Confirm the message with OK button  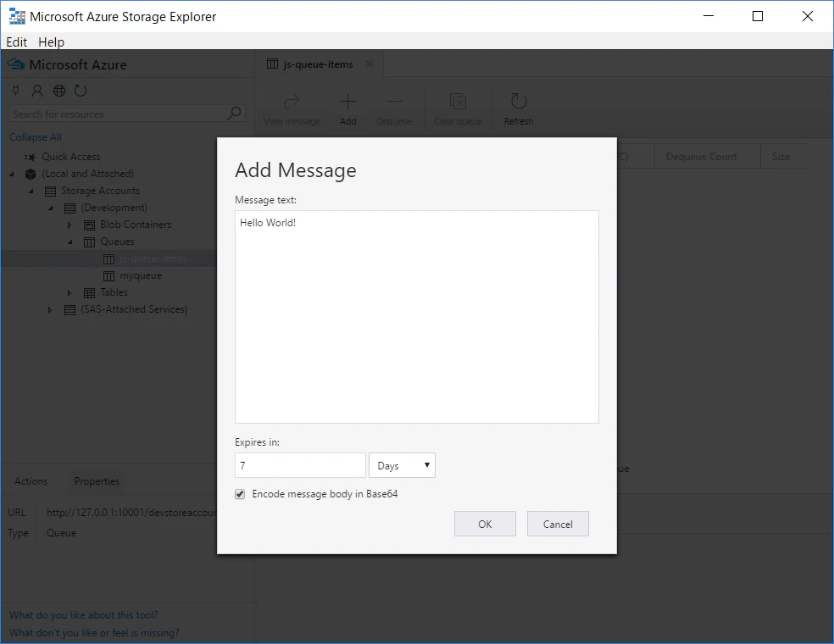tap(485, 524)
